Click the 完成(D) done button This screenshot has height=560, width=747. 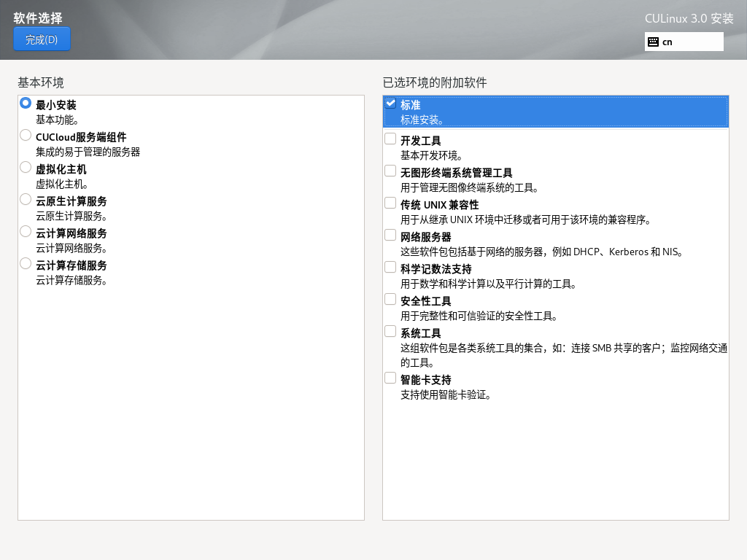coord(42,39)
